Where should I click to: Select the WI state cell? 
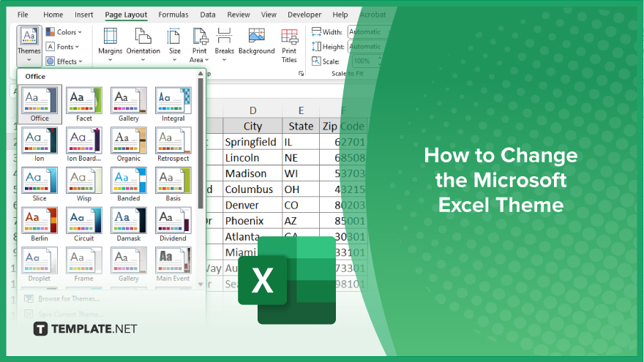pyautogui.click(x=301, y=173)
